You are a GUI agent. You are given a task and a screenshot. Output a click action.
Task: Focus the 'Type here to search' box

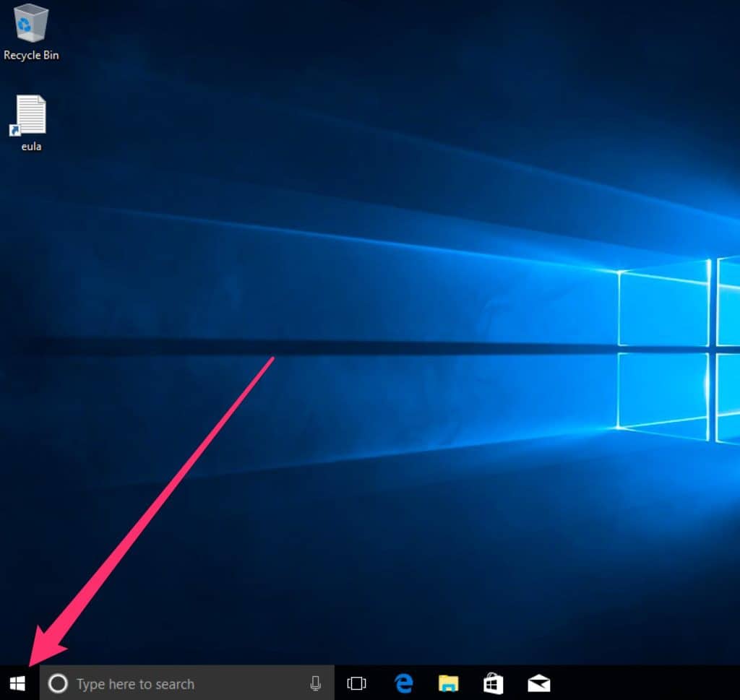187,683
